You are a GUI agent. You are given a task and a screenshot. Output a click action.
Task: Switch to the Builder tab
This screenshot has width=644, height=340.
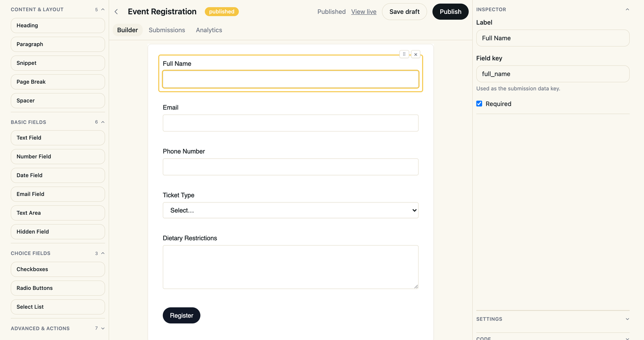point(127,30)
